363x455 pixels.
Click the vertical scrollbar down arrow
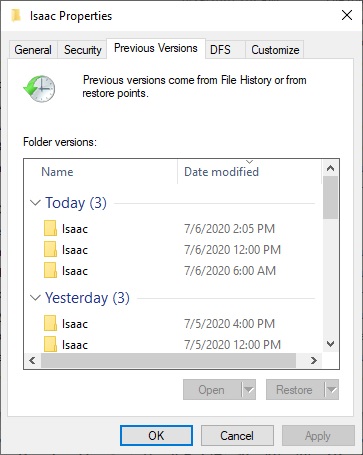pyautogui.click(x=330, y=344)
